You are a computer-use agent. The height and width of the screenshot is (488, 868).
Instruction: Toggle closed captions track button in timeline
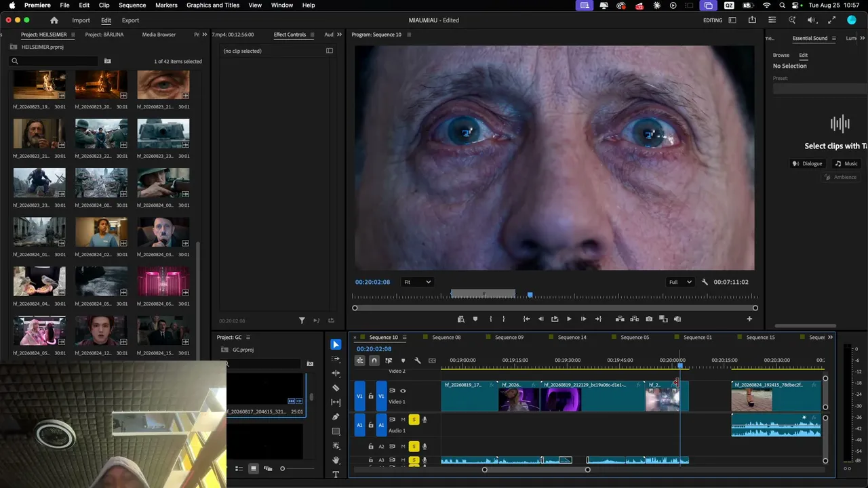[x=432, y=361]
